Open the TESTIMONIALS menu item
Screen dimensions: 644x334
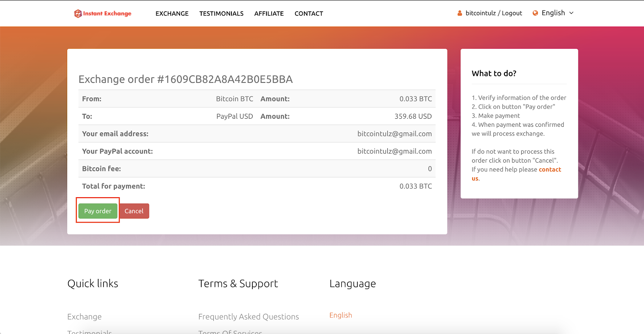pyautogui.click(x=221, y=14)
